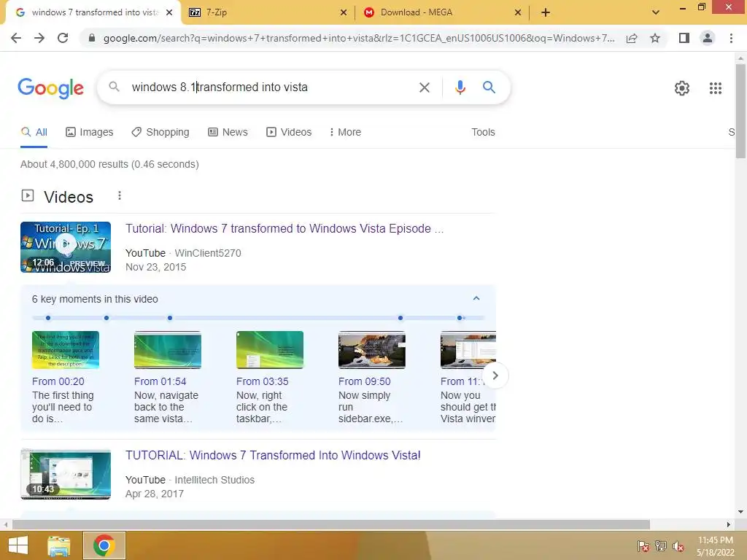This screenshot has height=560, width=747.
Task: Select the Videos results tab
Action: pos(289,132)
